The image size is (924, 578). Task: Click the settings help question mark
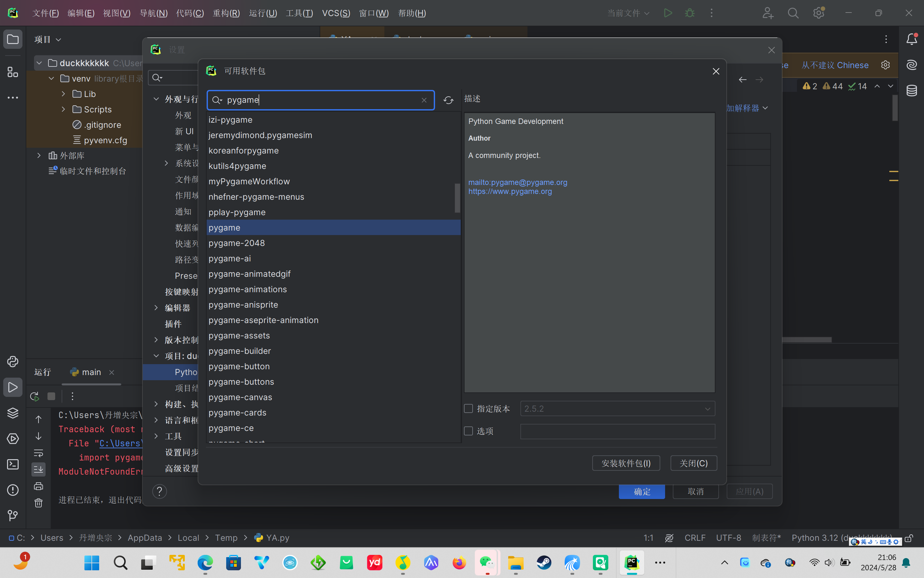point(159,491)
